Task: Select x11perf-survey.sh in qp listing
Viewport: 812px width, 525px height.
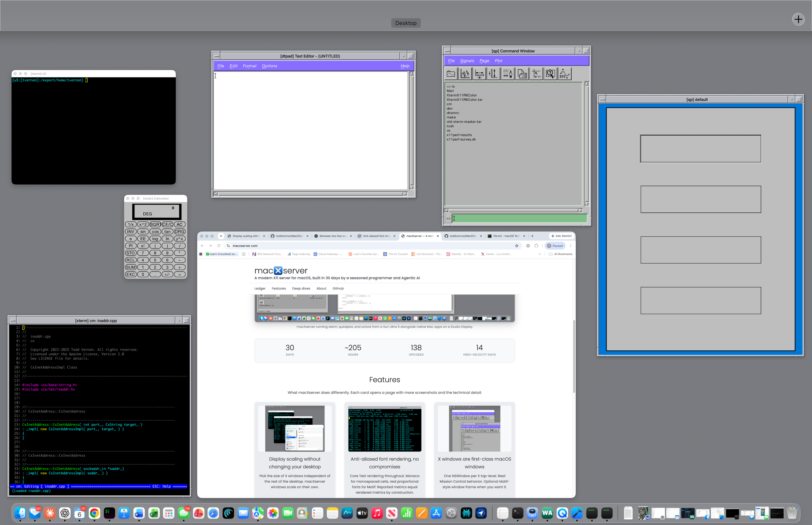Action: [461, 139]
